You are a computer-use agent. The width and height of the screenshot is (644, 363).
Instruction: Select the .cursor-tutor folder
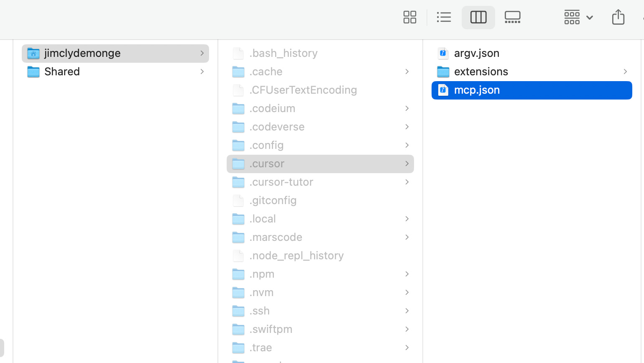[x=281, y=182]
